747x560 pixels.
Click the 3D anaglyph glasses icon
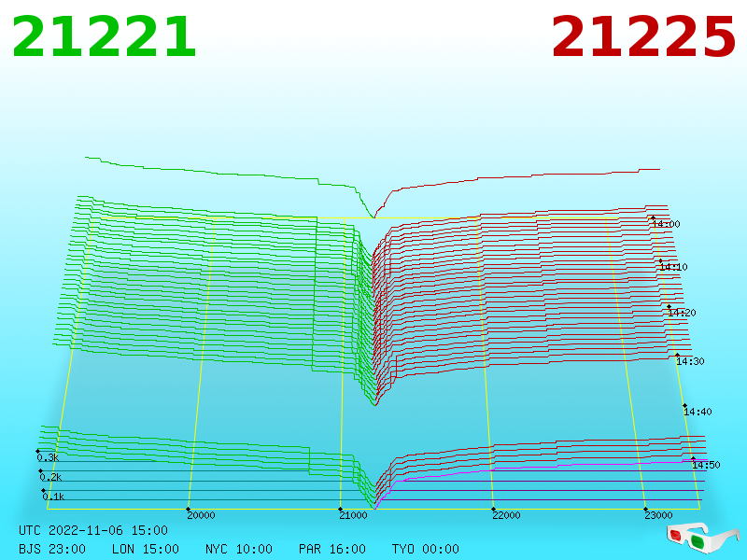coord(702,538)
